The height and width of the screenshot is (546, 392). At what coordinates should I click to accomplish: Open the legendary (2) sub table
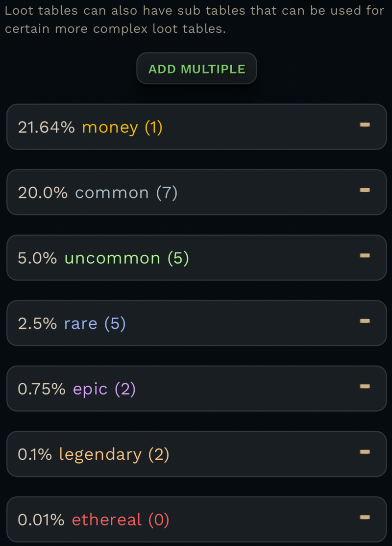(114, 454)
